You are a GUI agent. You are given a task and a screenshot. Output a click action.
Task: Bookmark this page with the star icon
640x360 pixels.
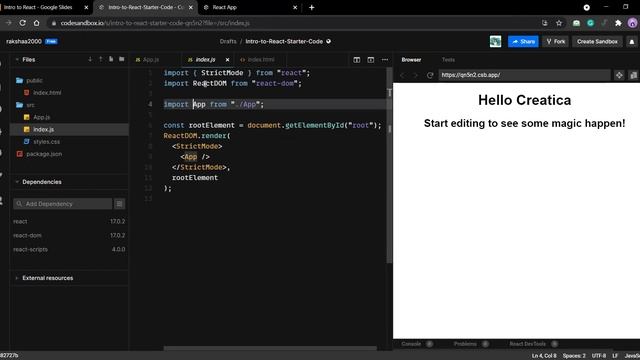pos(559,23)
